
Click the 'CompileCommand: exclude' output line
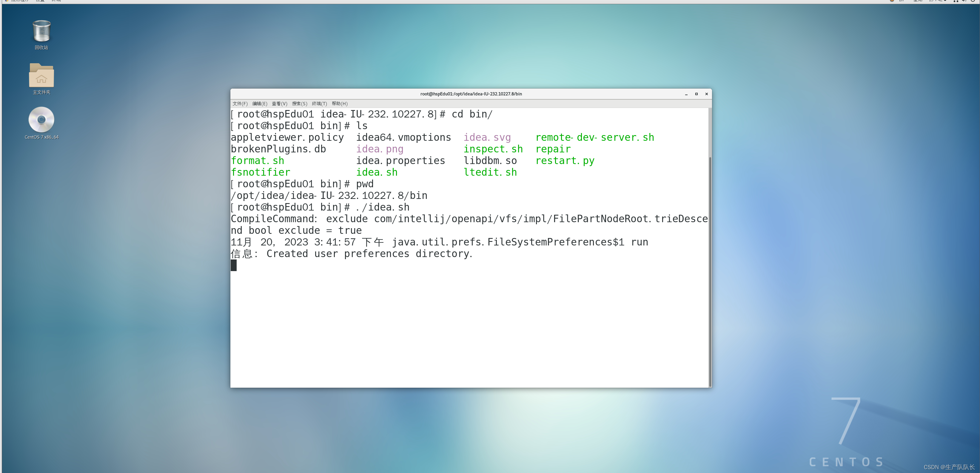pyautogui.click(x=469, y=219)
